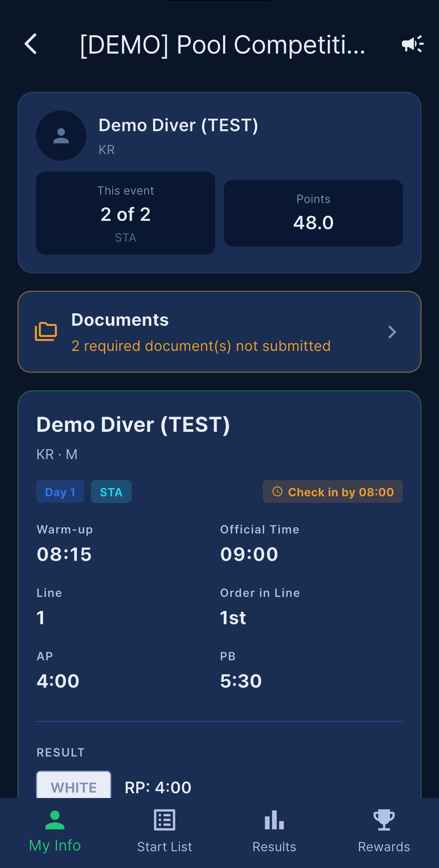
Task: Open the Documents card title
Action: coord(120,320)
